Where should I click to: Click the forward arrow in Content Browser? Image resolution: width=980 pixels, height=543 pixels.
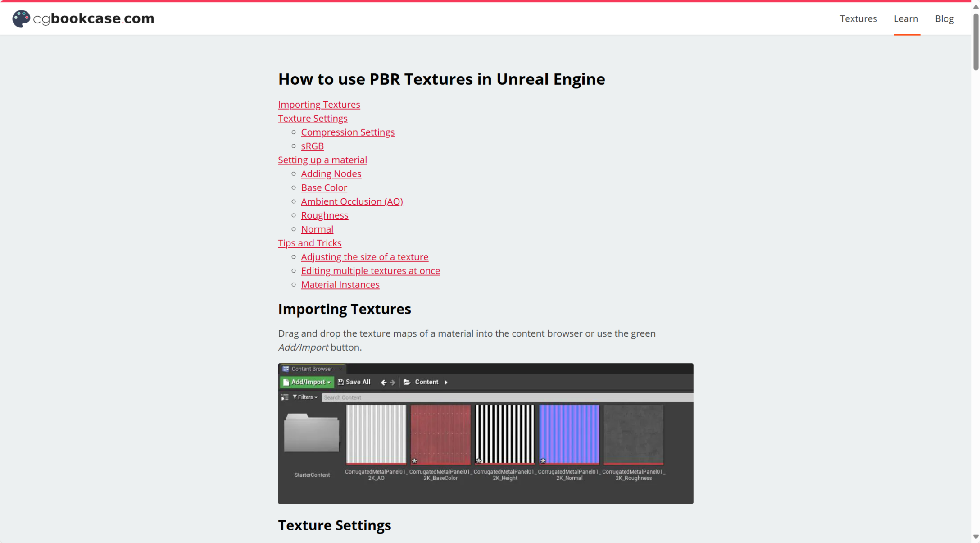(393, 383)
